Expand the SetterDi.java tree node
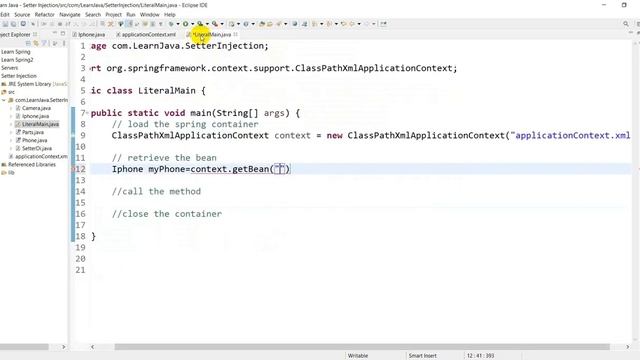This screenshot has height=360, width=640. [11, 149]
